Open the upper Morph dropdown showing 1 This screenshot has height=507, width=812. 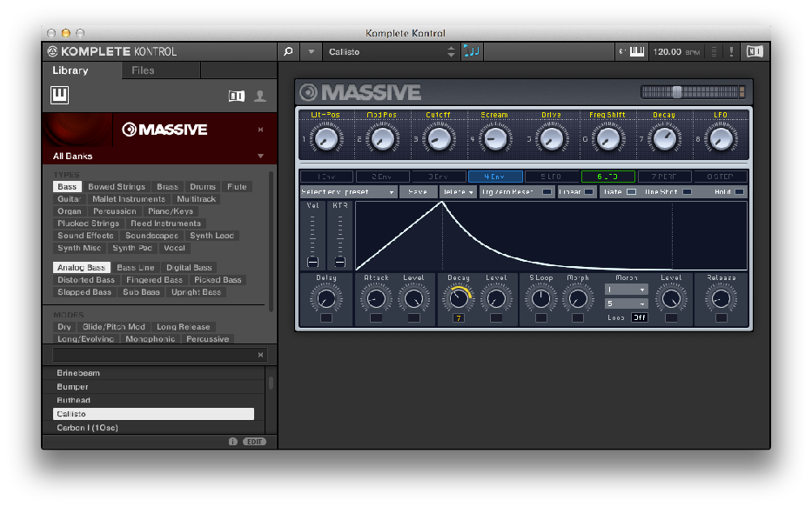coord(626,290)
